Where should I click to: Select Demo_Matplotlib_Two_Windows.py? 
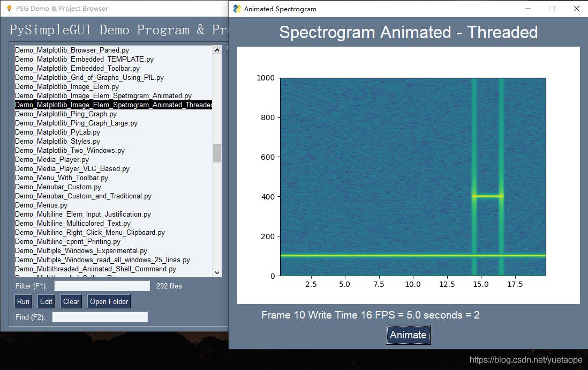pyautogui.click(x=113, y=150)
